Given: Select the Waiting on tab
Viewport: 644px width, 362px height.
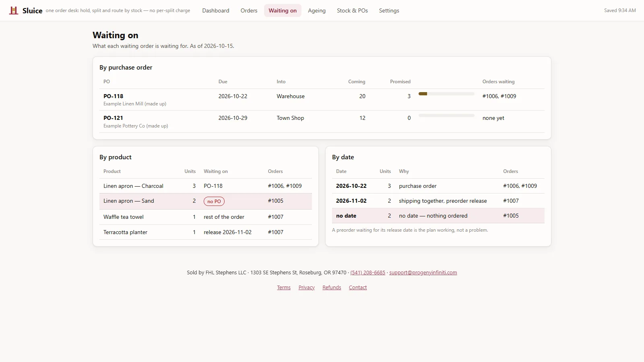Looking at the screenshot, I should coord(283,10).
